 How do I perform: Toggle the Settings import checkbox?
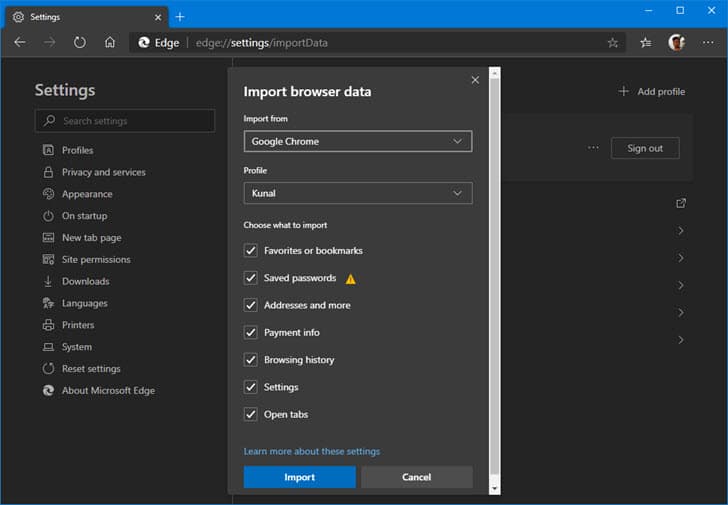[251, 387]
